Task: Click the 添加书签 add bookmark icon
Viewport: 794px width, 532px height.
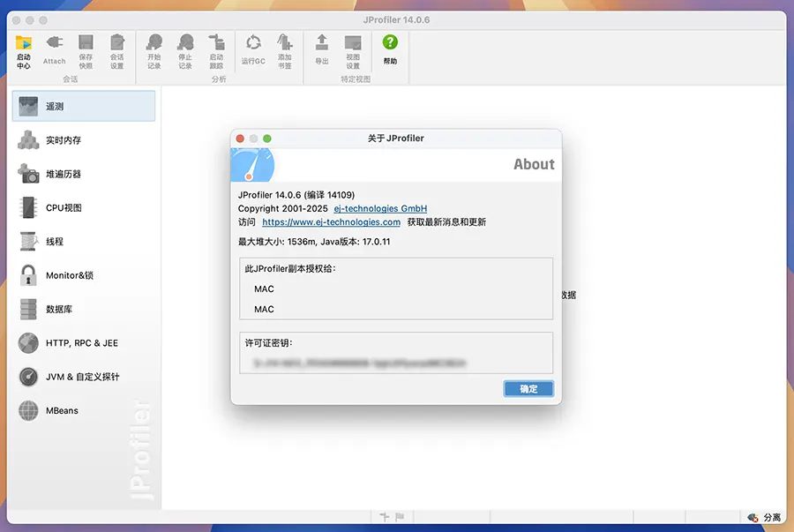Action: pyautogui.click(x=284, y=44)
